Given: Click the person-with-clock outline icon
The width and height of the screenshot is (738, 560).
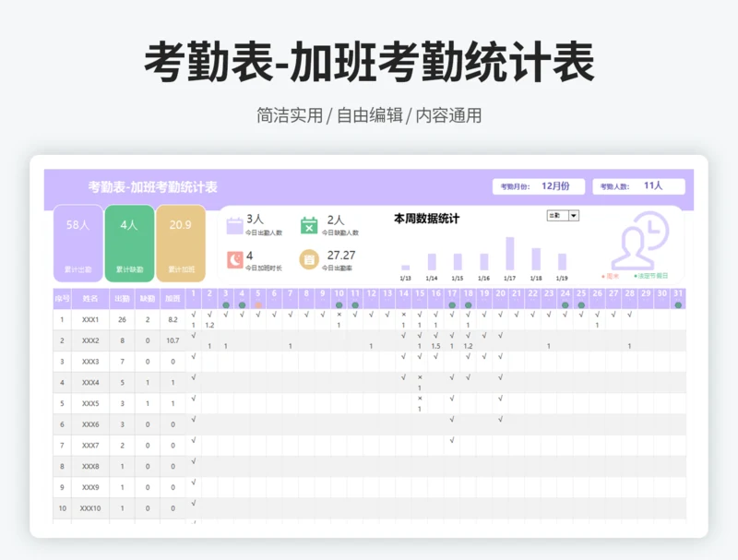Looking at the screenshot, I should click(x=641, y=240).
